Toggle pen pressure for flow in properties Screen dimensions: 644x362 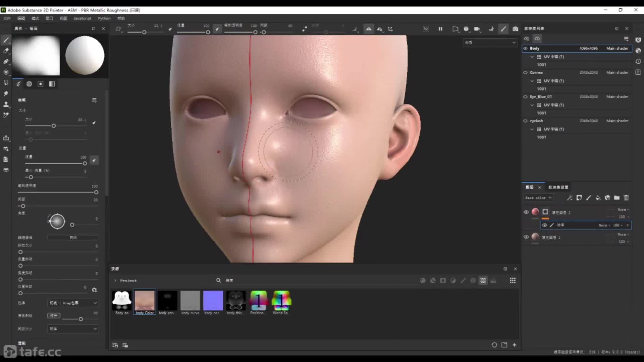(94, 160)
